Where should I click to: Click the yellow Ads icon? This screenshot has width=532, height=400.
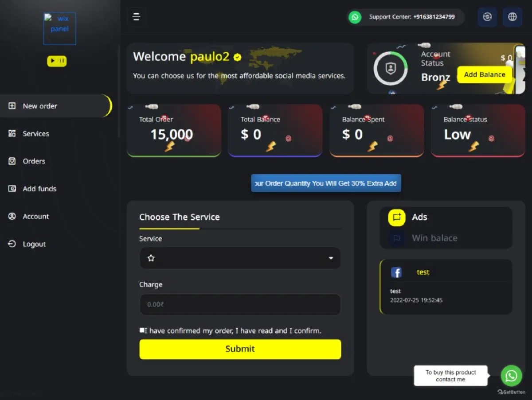coord(397,217)
